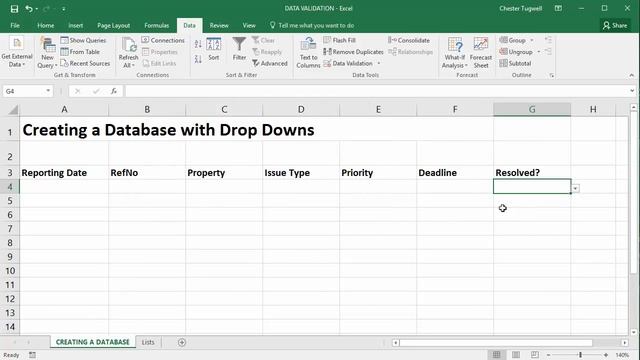Add a new sheet with plus icon
The height and width of the screenshot is (360, 640).
[182, 342]
